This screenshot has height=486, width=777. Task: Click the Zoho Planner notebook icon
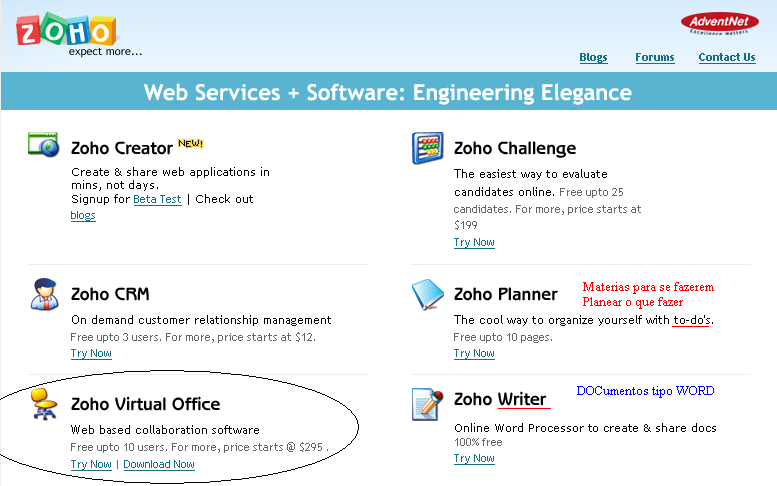[x=427, y=294]
